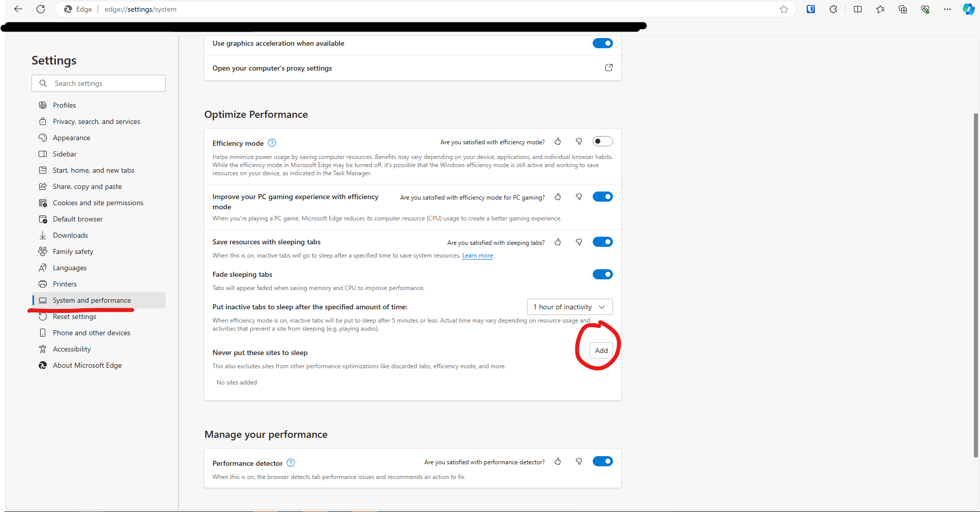980x512 pixels.
Task: Select Appearance in settings sidebar
Action: click(71, 138)
